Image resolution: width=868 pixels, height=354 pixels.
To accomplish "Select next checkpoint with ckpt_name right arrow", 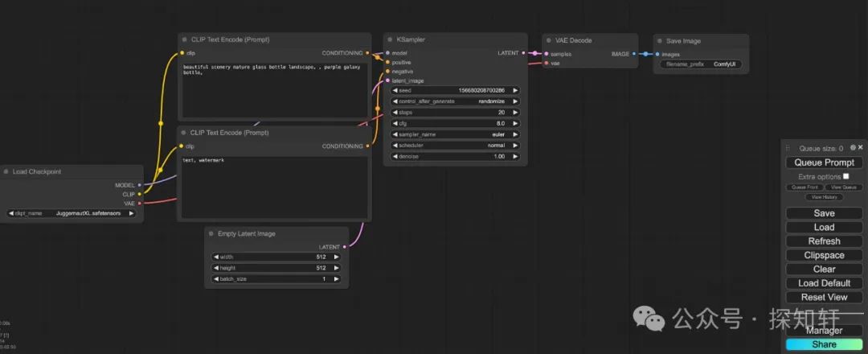I will [131, 213].
